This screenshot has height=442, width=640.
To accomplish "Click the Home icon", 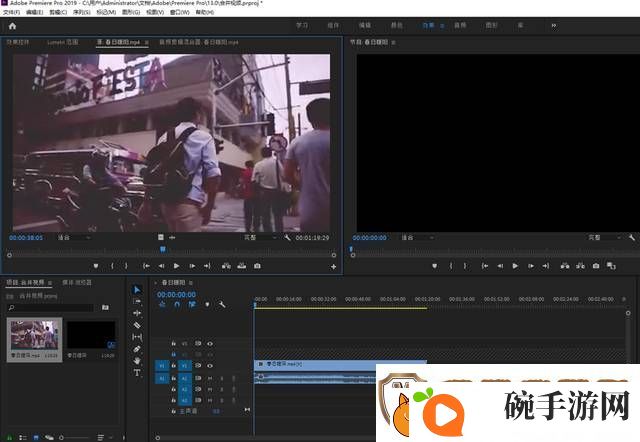I will click(12, 26).
